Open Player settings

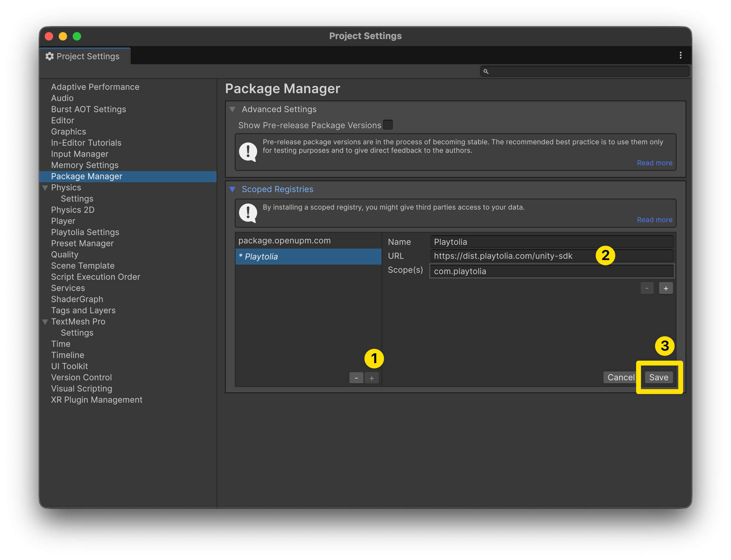tap(63, 221)
